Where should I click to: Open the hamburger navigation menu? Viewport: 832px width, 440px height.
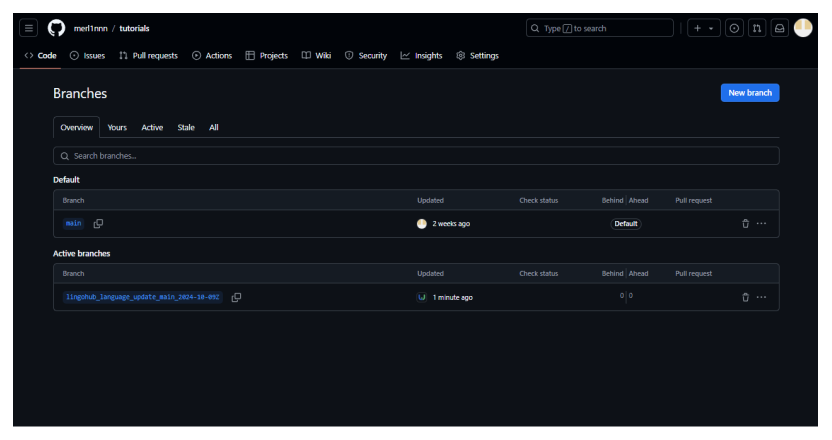(x=29, y=28)
